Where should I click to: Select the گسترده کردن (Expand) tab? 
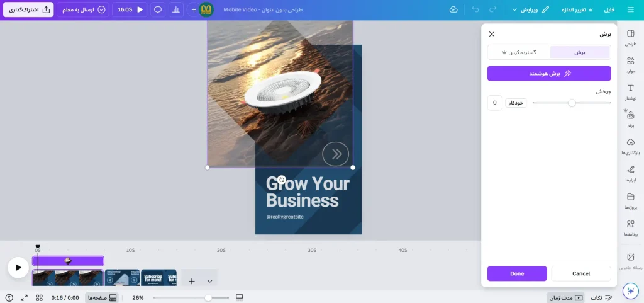coord(519,52)
